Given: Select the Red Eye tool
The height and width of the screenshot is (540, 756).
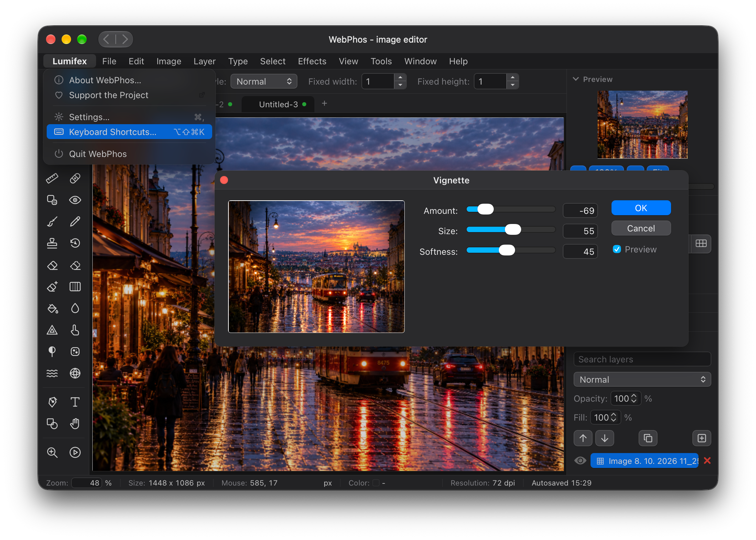Looking at the screenshot, I should [75, 200].
